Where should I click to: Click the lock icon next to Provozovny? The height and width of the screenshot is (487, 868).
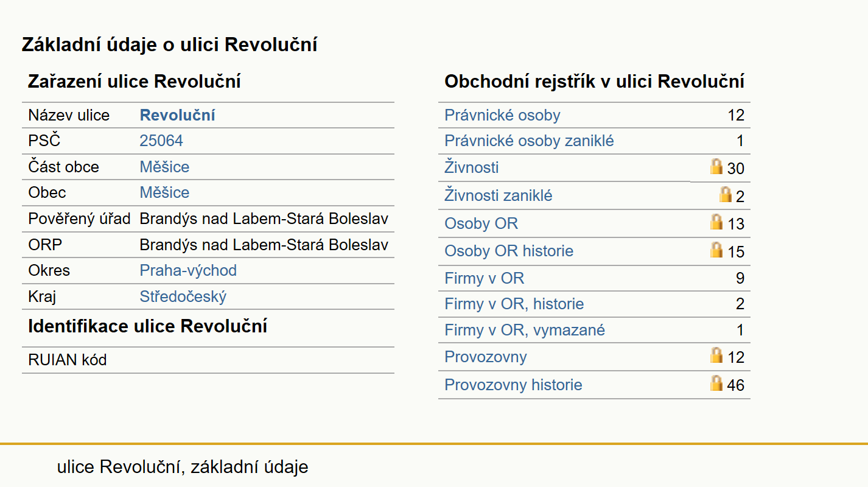coord(716,355)
